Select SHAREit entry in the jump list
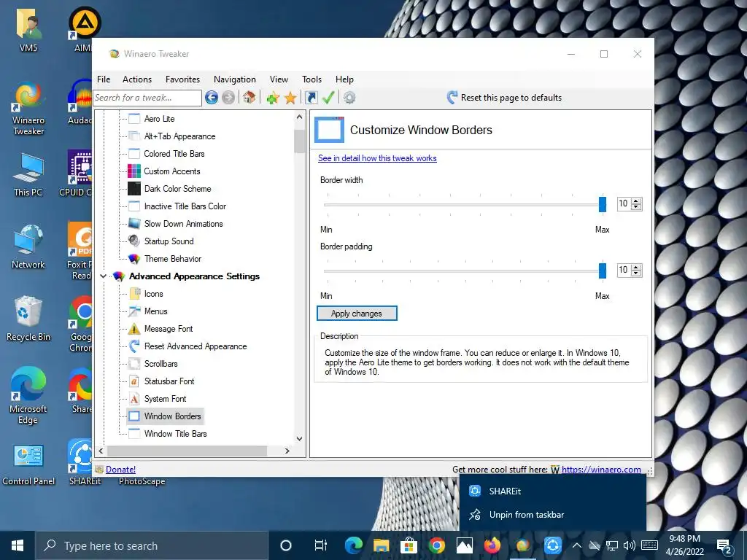The height and width of the screenshot is (560, 747). coord(553,491)
